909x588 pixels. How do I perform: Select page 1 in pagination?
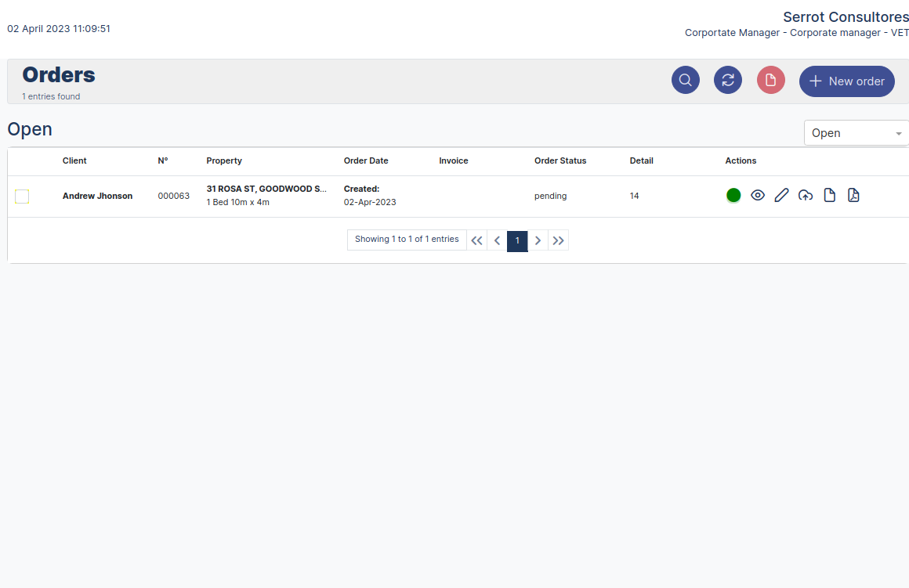coord(517,240)
